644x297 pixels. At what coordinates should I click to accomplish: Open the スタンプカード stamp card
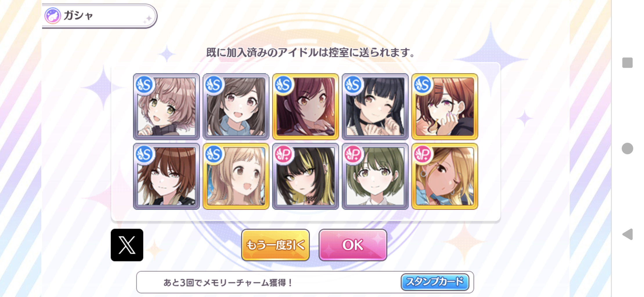coord(435,282)
